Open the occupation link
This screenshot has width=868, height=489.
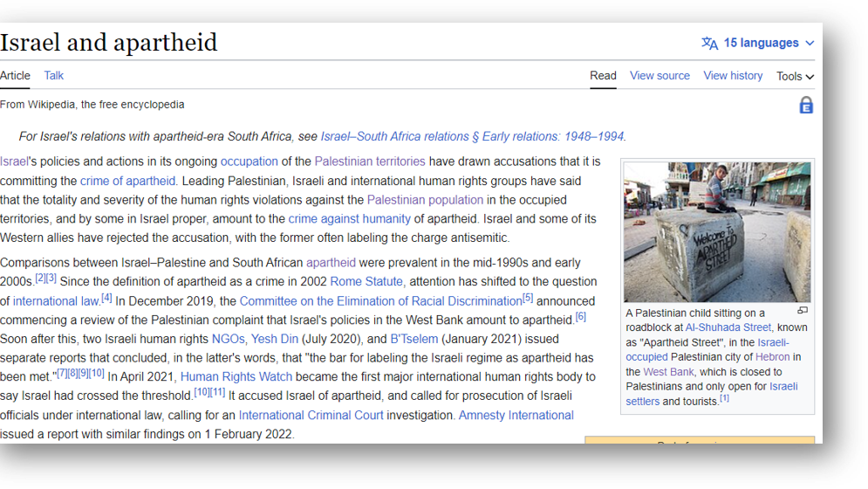tap(249, 162)
